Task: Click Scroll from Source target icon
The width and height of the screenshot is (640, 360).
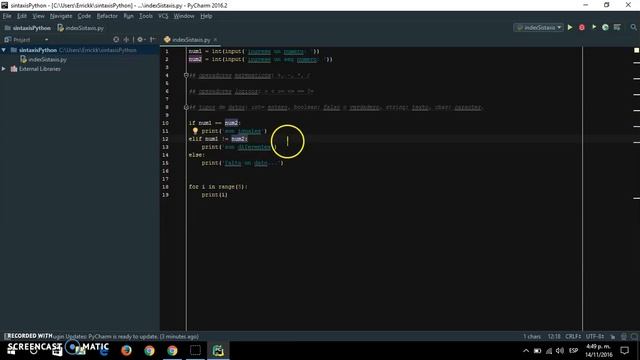Action: (116, 40)
